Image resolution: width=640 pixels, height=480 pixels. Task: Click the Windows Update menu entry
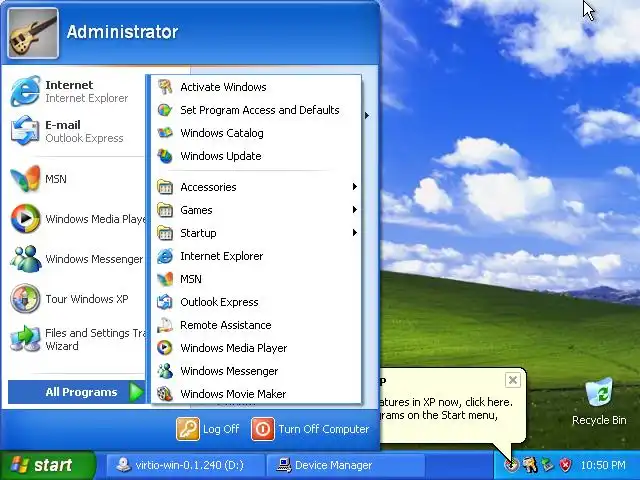256,156
